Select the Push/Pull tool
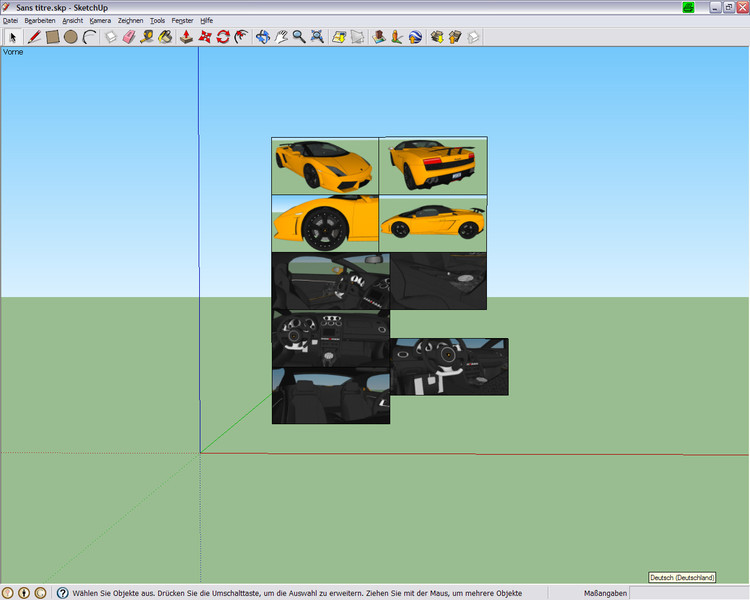 186,37
